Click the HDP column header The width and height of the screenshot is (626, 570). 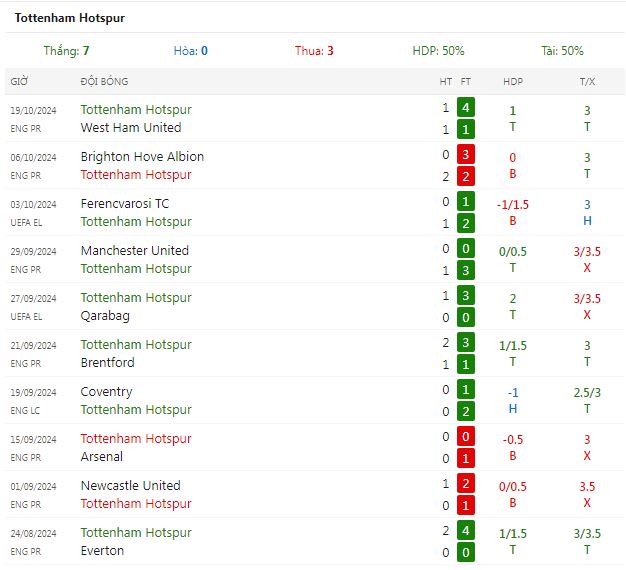click(513, 81)
